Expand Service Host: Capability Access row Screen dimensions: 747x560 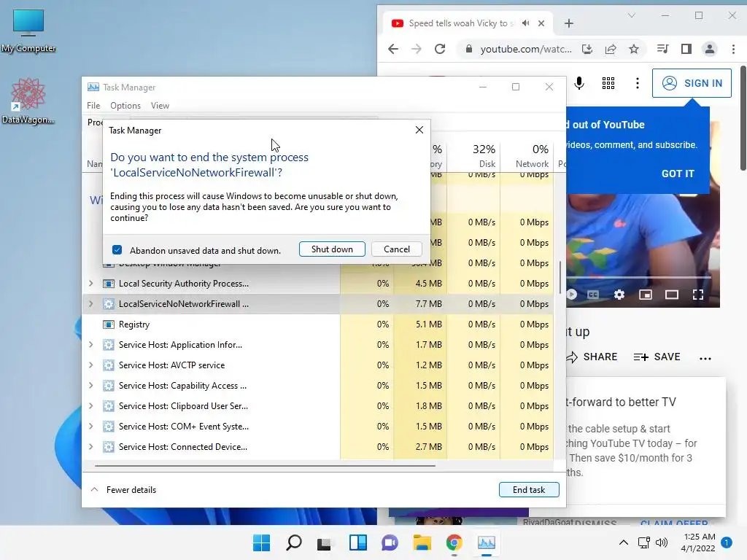tap(91, 386)
